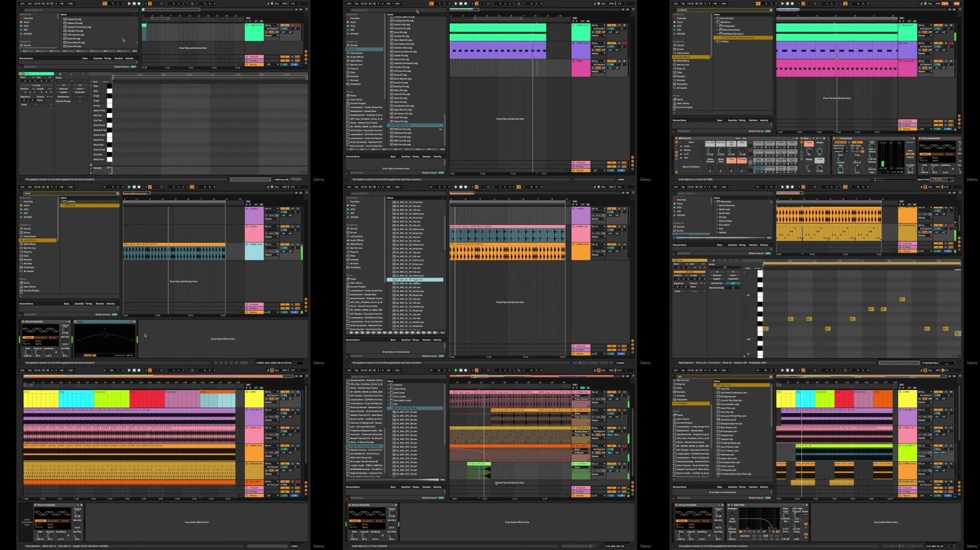The image size is (980, 550).
Task: Open Open Hi Hat track's "Master" output chooser
Action: point(925,71)
